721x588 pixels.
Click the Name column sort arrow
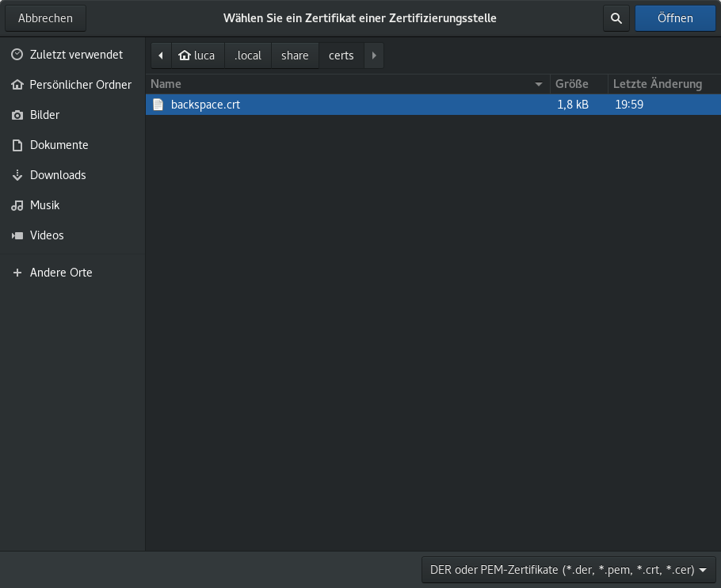(539, 84)
